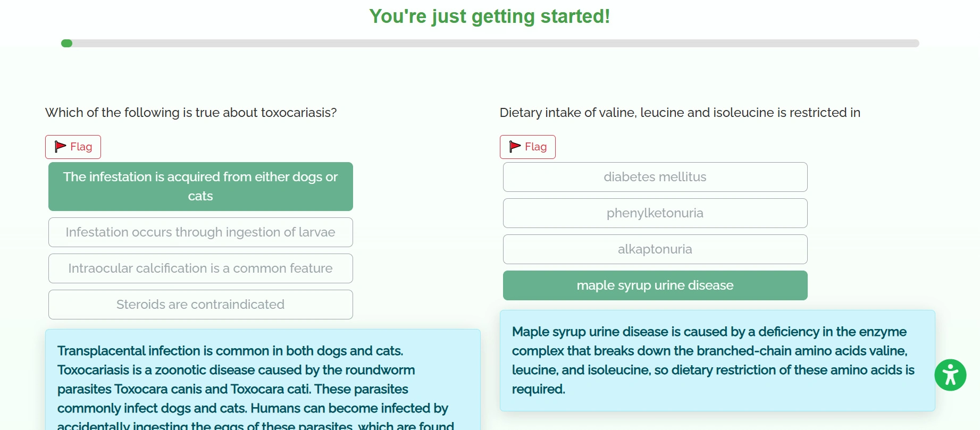
Task: Pick the "alkaptonuria" answer
Action: [655, 249]
